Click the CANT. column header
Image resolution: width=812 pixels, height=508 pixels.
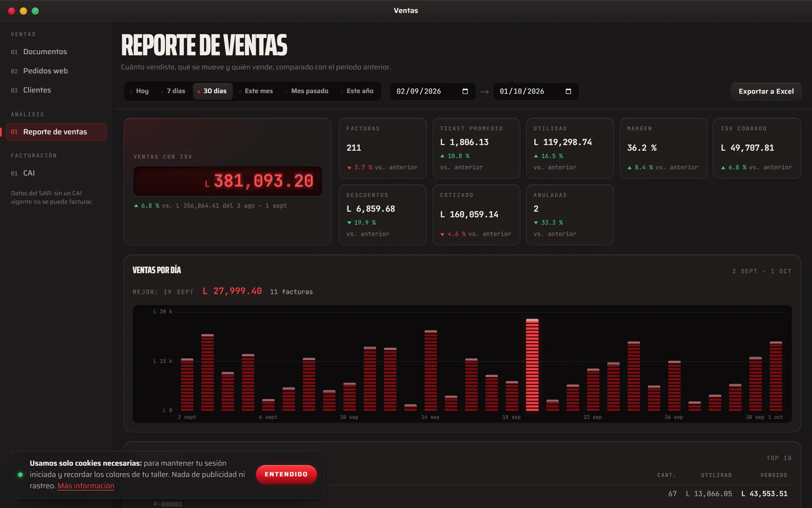click(x=666, y=475)
